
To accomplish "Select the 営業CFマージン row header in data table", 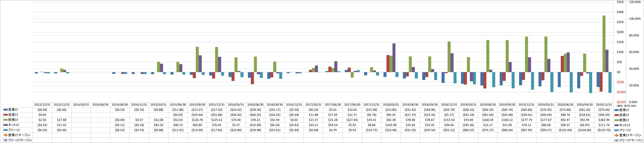I will [x=17, y=135].
